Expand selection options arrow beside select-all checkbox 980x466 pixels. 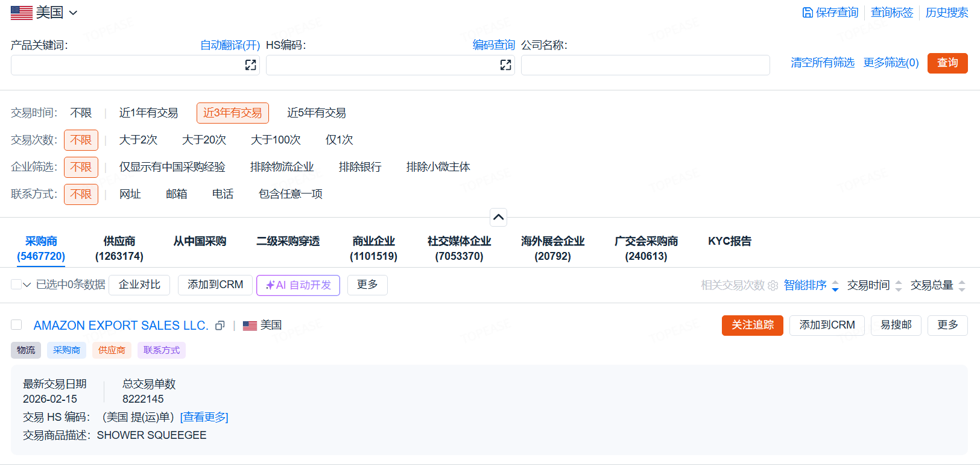(x=27, y=285)
